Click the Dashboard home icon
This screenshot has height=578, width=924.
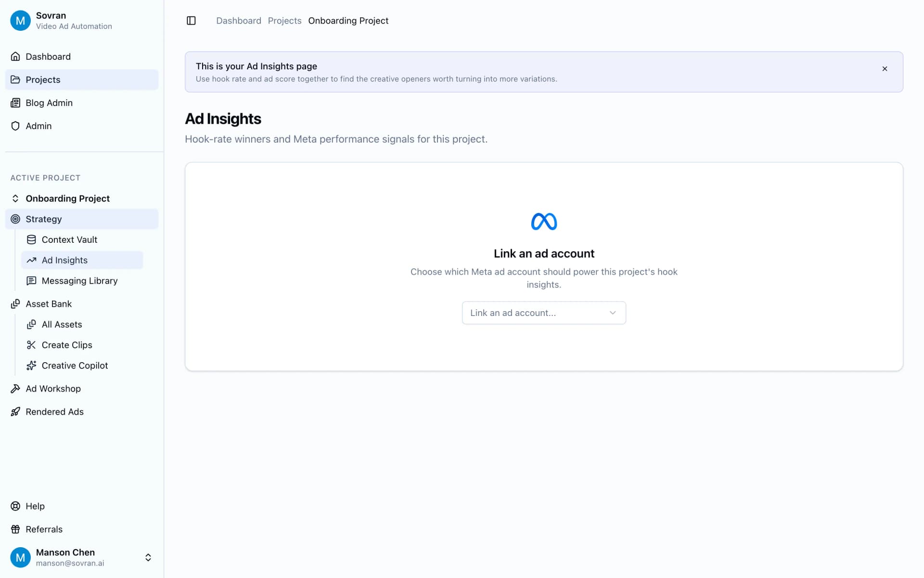(x=15, y=56)
